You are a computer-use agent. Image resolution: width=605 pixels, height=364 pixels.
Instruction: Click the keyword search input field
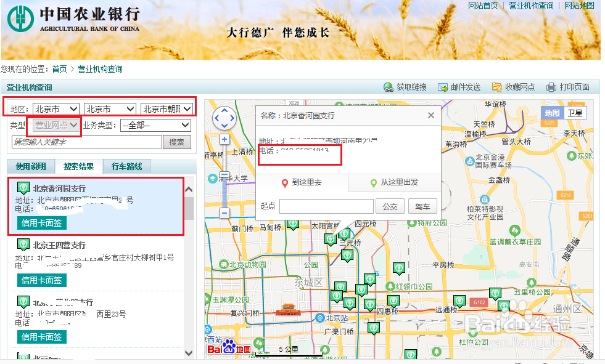(x=87, y=142)
